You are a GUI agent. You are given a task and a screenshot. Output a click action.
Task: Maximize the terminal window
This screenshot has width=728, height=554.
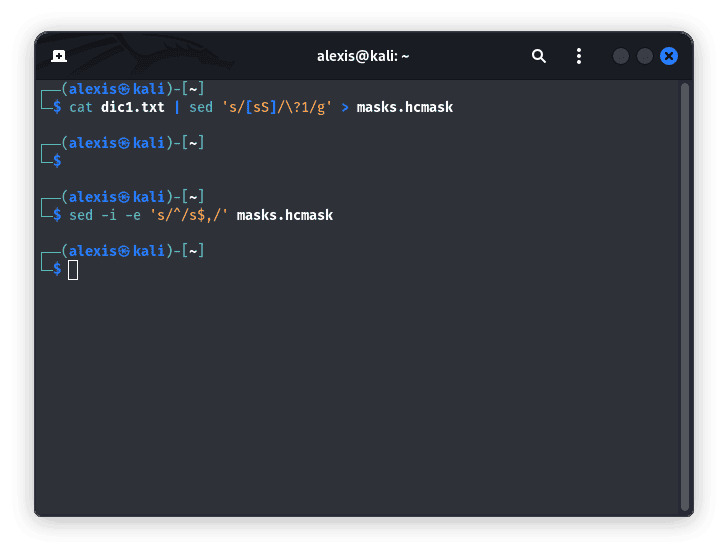point(644,56)
